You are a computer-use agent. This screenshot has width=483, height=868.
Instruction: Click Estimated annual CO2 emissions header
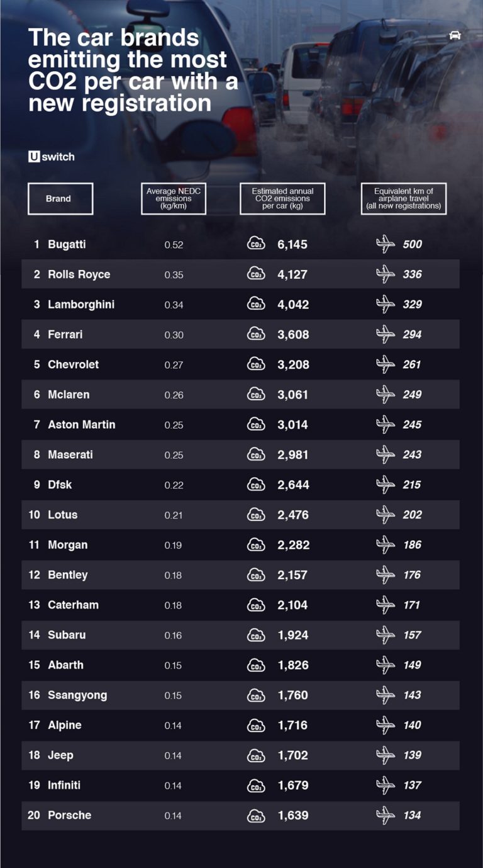pos(282,199)
